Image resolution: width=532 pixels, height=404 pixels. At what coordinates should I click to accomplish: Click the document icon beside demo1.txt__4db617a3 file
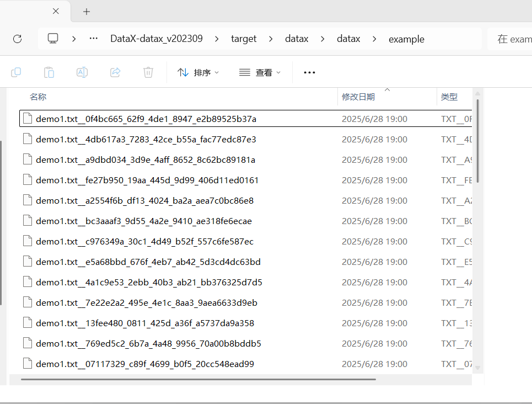pos(28,139)
